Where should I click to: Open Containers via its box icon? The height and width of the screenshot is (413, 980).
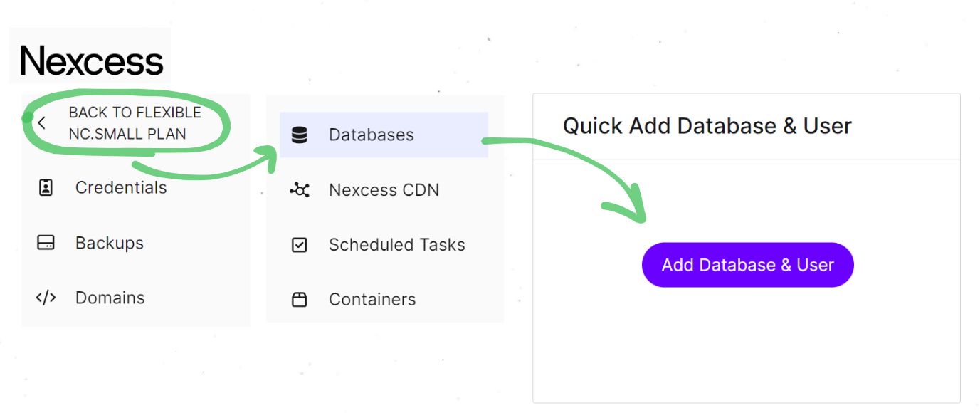[x=299, y=299]
